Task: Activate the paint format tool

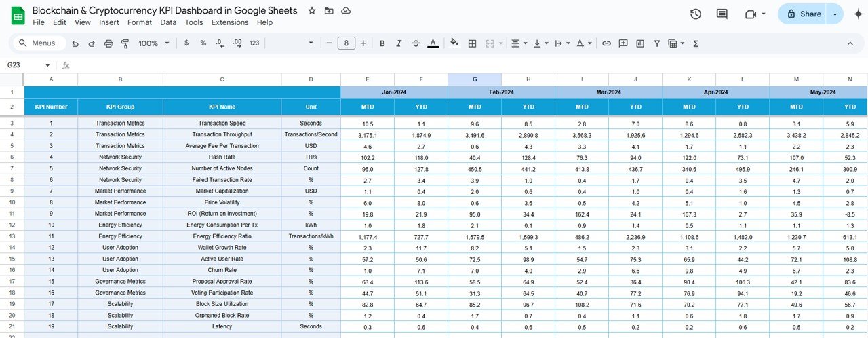Action: pos(125,43)
